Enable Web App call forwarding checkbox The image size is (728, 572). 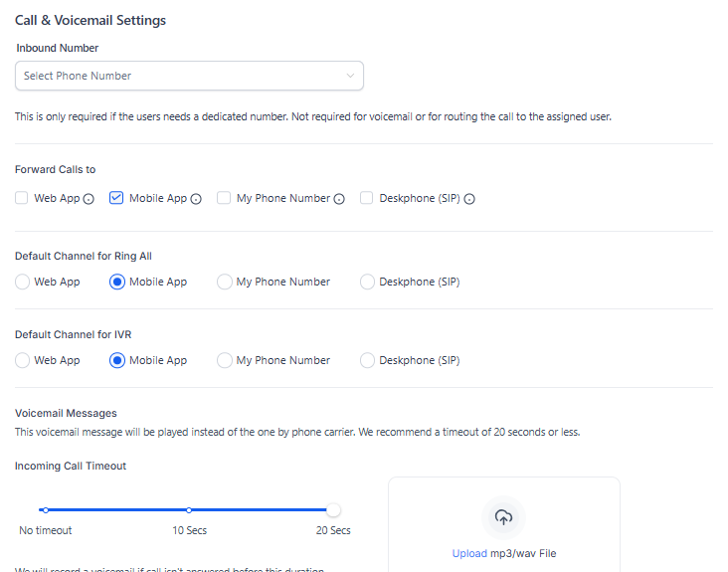22,198
